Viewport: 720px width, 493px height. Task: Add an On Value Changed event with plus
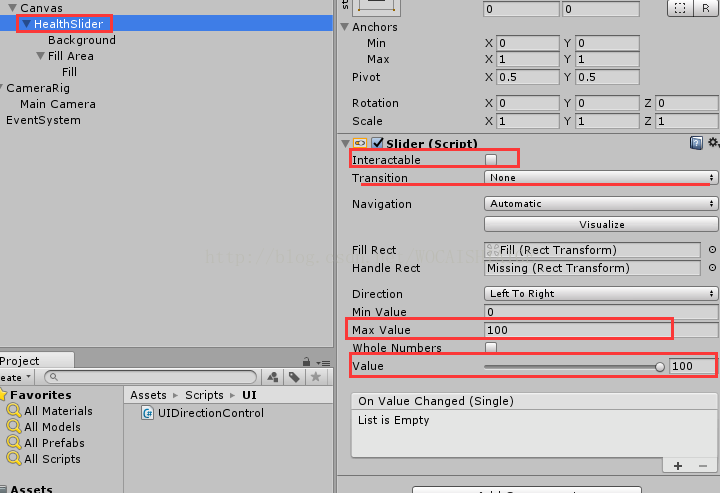(x=678, y=466)
